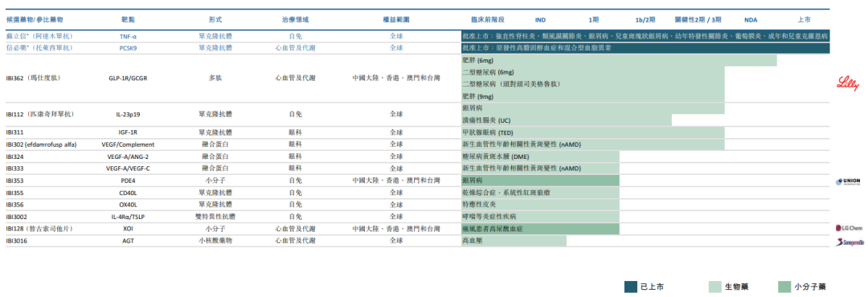Click the Lilly partner logo

pos(848,84)
